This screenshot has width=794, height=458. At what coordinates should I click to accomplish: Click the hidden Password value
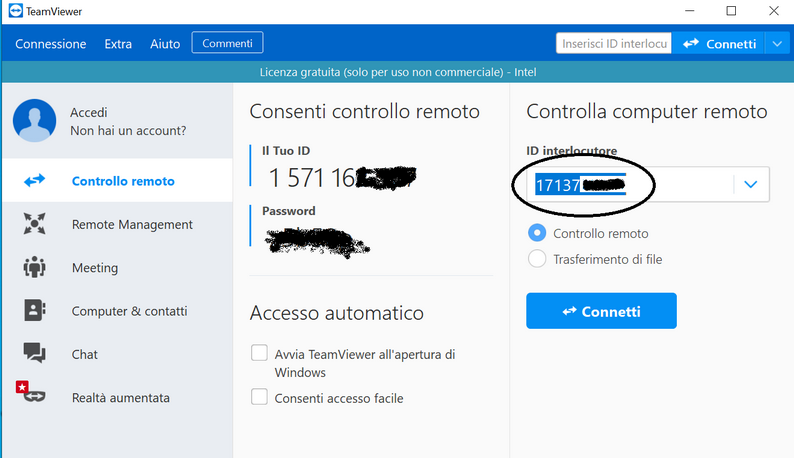317,242
